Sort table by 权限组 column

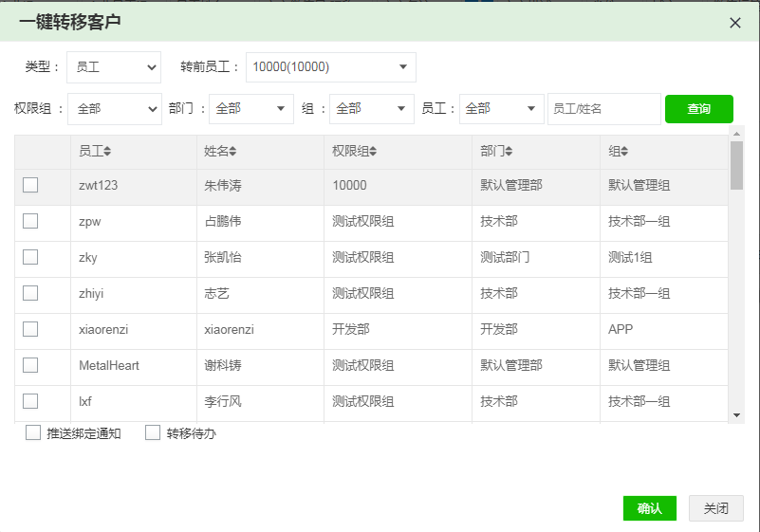tap(355, 152)
